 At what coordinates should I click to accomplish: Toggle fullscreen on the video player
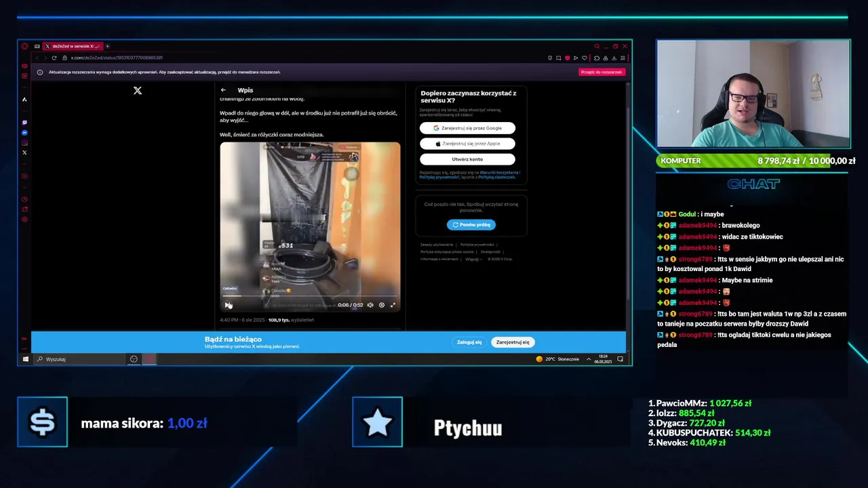coord(393,305)
